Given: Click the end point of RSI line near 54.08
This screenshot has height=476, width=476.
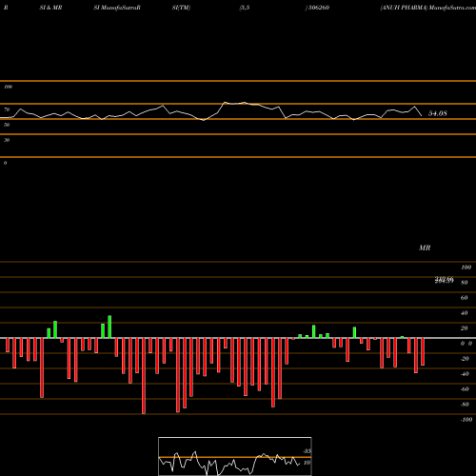Looking at the screenshot, I should (x=422, y=115).
